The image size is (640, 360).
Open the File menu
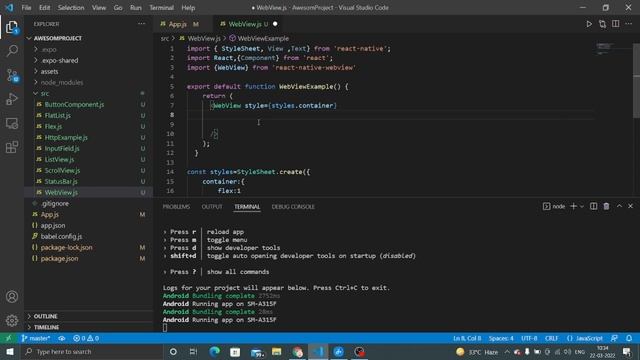tap(27, 8)
